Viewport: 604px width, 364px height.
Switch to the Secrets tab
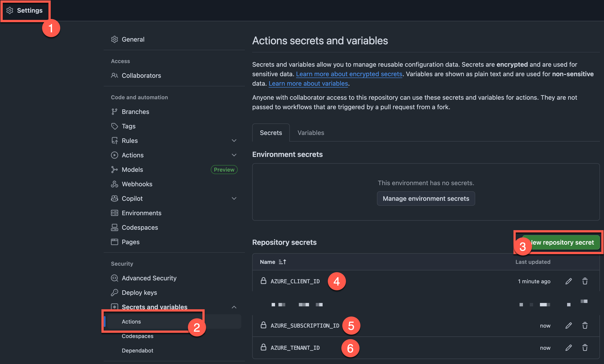click(x=271, y=133)
